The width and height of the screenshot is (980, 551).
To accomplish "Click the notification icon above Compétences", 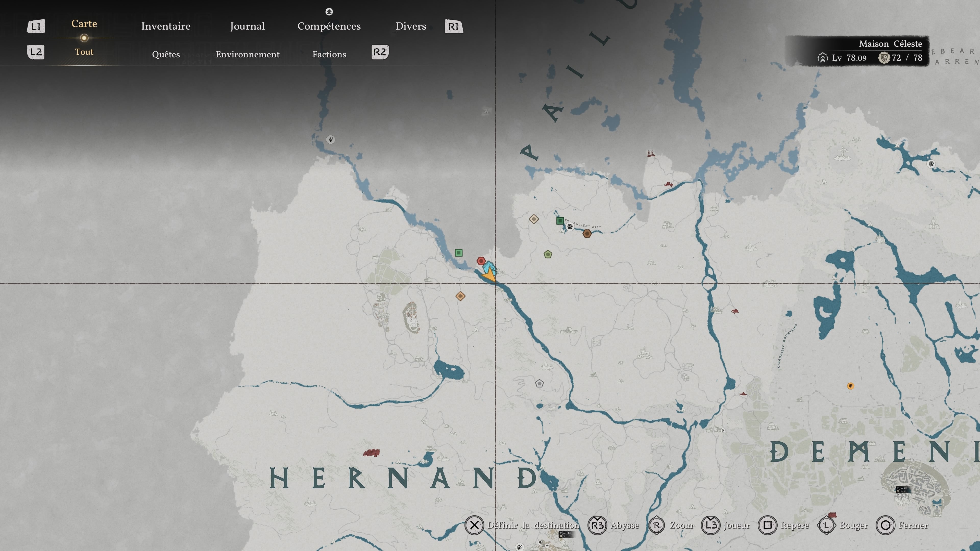I will tap(329, 12).
